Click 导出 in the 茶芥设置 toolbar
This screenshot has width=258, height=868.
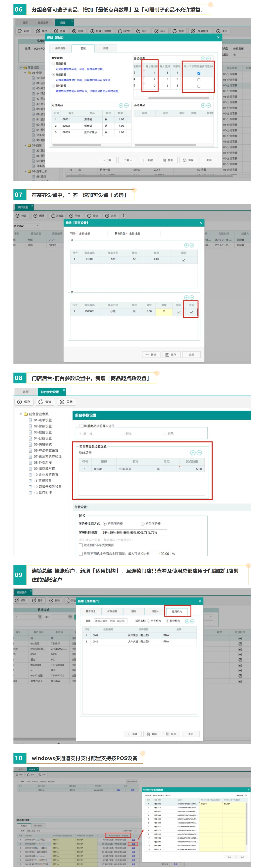(x=75, y=216)
